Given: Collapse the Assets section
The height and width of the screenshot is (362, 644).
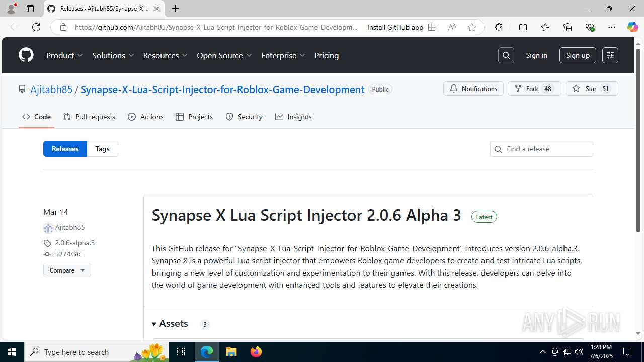Looking at the screenshot, I should point(170,323).
